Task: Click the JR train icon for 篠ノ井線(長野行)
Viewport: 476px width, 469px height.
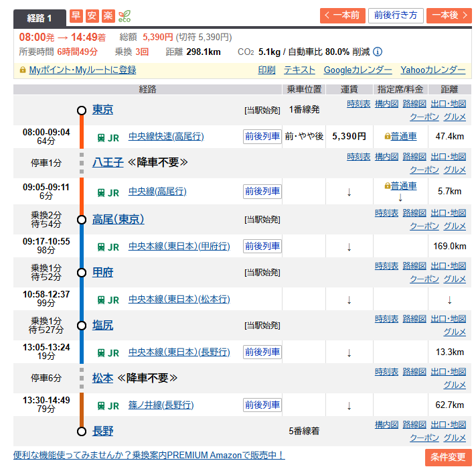Action: pos(101,405)
